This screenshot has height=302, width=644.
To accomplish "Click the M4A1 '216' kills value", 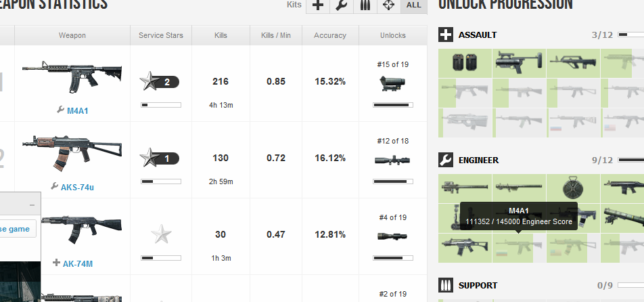I will 221,81.
